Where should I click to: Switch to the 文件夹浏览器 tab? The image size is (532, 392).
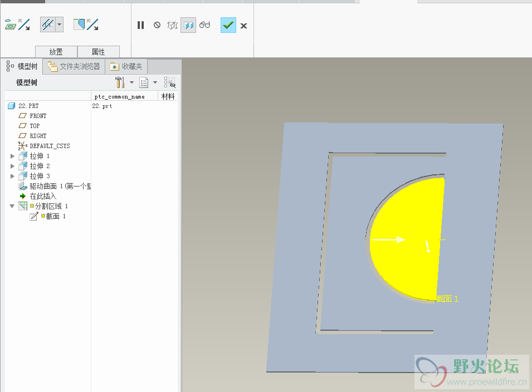74,66
